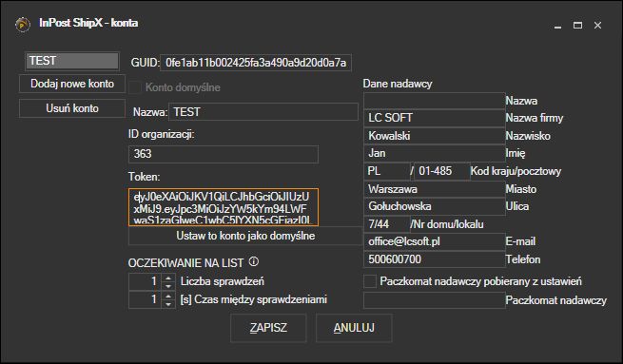Image resolution: width=623 pixels, height=364 pixels.
Task: Increase Czas między sprawdzeniami with up arrow
Action: point(168,297)
